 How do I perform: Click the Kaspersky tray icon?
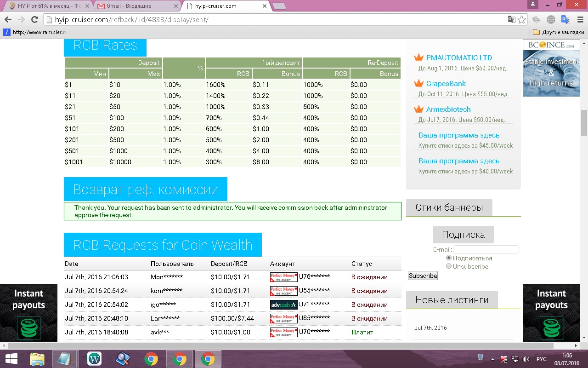click(x=504, y=359)
